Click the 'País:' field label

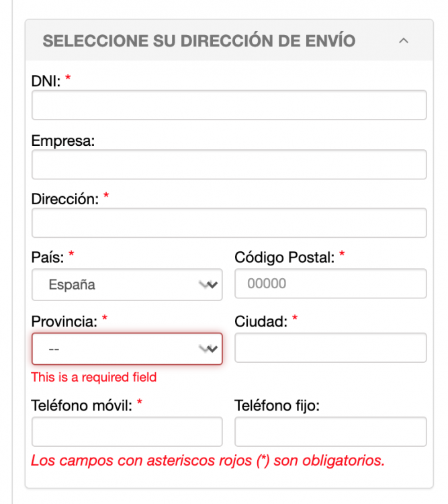coord(48,257)
